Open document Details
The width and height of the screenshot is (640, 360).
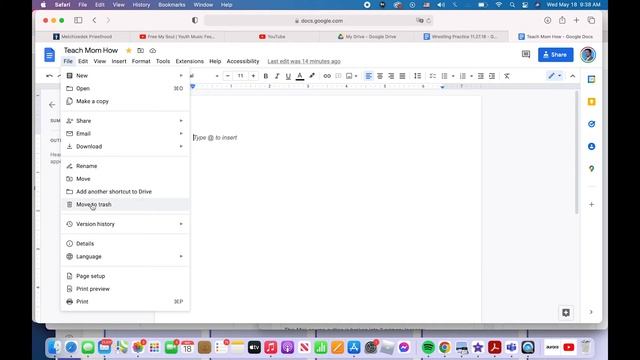pos(125,244)
